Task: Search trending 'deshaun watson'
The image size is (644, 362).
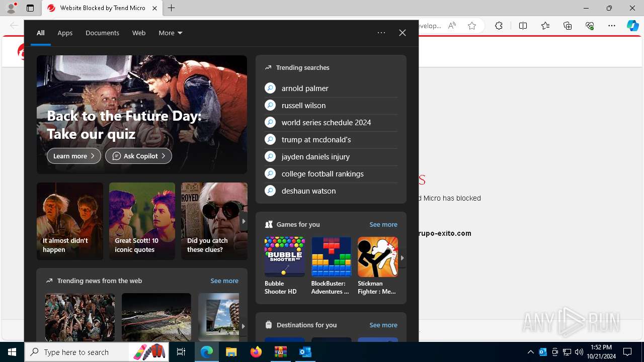Action: click(x=331, y=191)
